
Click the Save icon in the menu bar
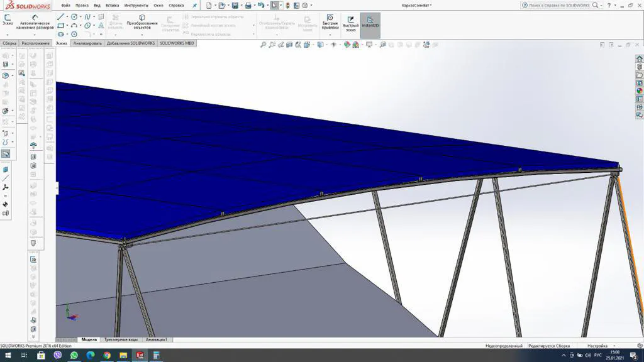pos(234,5)
